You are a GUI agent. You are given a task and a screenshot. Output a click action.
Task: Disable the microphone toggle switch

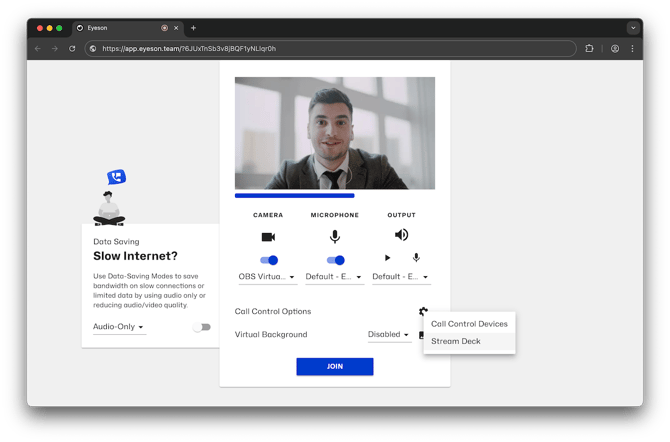pos(335,260)
